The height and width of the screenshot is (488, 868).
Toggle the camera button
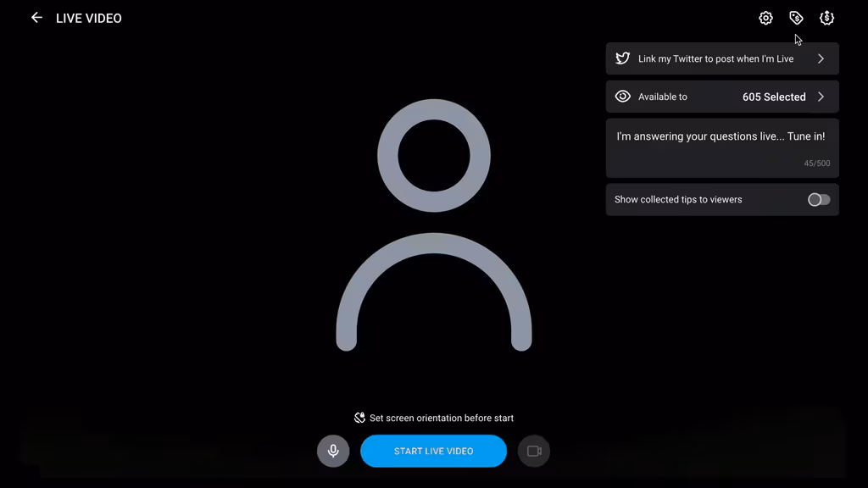(x=534, y=451)
